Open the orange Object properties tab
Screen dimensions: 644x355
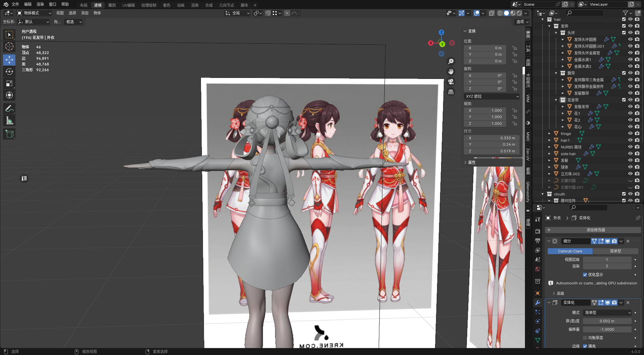538,293
